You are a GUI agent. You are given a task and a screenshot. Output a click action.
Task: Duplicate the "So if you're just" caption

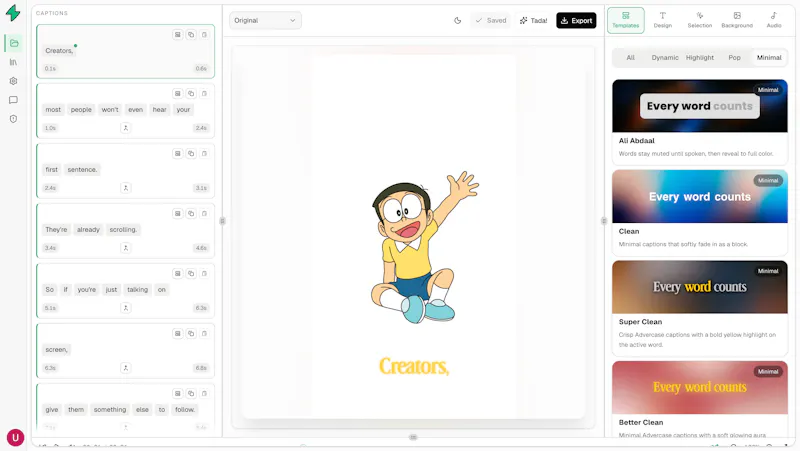pos(191,273)
